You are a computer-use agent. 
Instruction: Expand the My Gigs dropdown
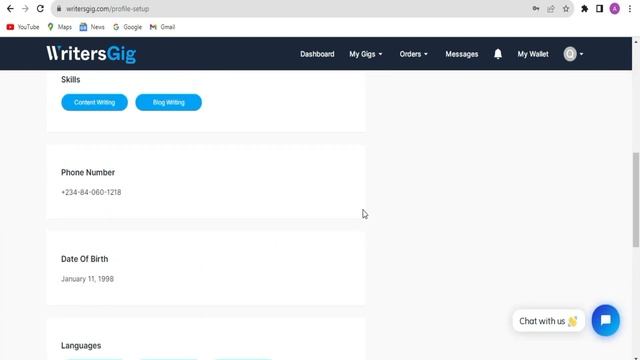click(366, 54)
